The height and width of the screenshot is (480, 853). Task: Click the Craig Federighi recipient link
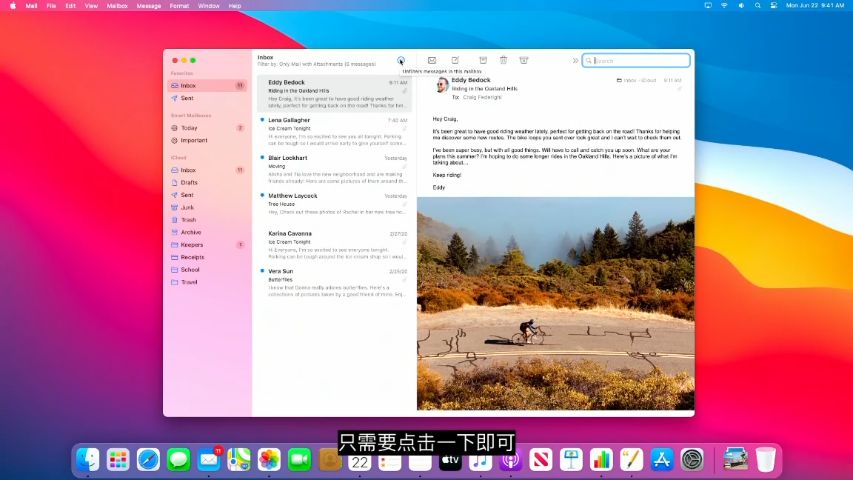click(x=483, y=98)
